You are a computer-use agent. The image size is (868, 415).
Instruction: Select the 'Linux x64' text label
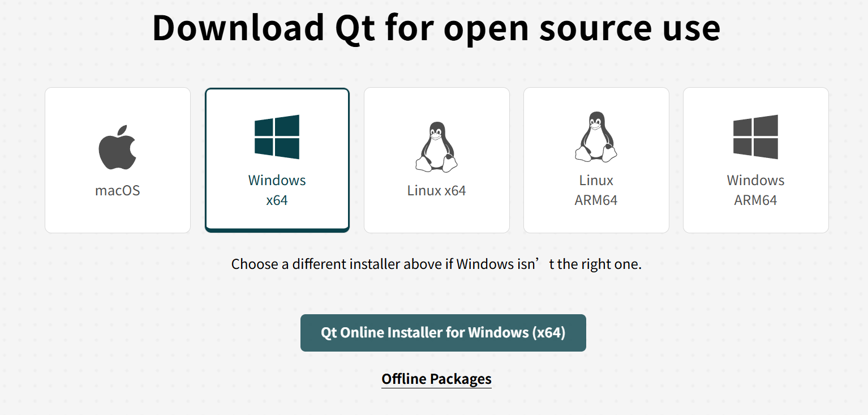point(437,190)
